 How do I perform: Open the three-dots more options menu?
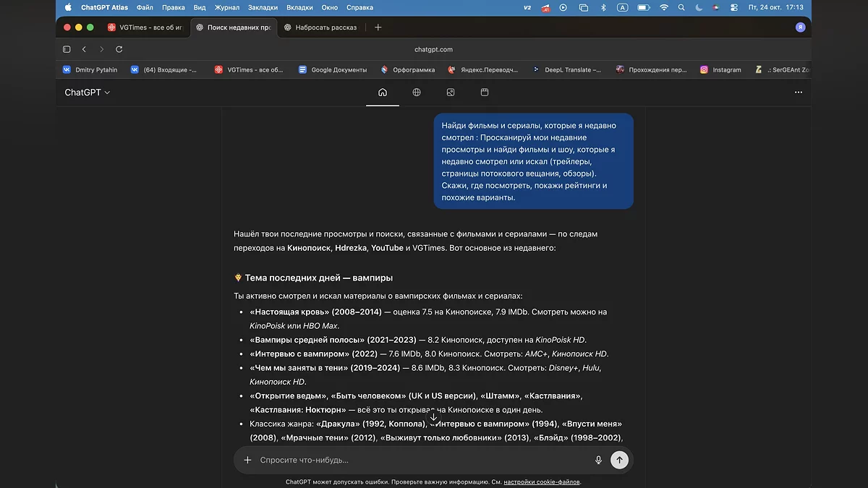pos(799,93)
